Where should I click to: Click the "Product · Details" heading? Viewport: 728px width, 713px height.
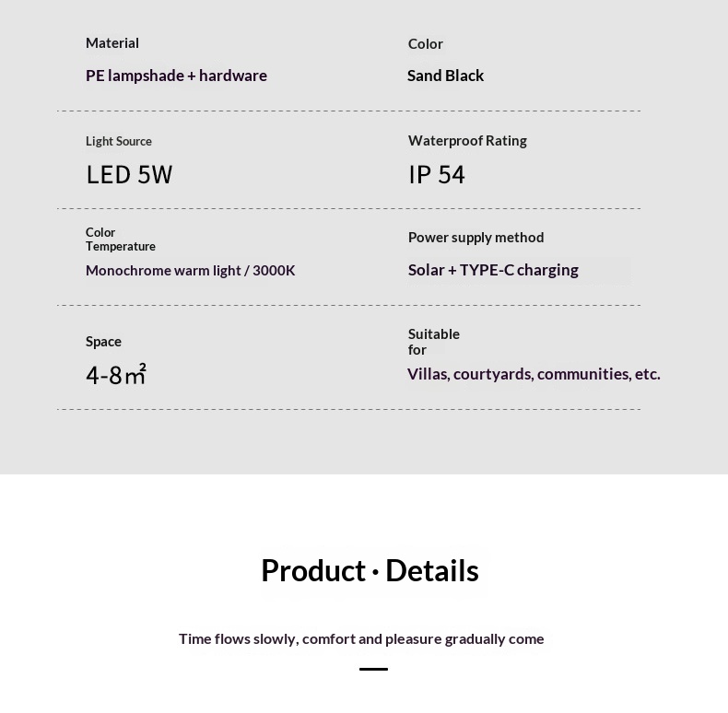pyautogui.click(x=370, y=570)
